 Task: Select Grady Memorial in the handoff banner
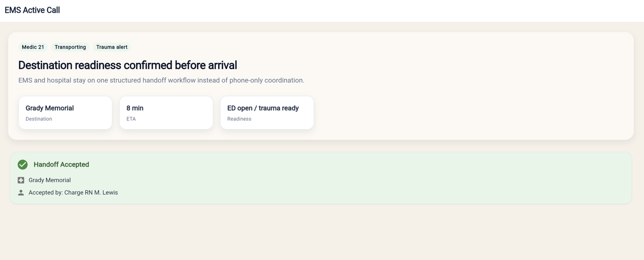(x=49, y=180)
